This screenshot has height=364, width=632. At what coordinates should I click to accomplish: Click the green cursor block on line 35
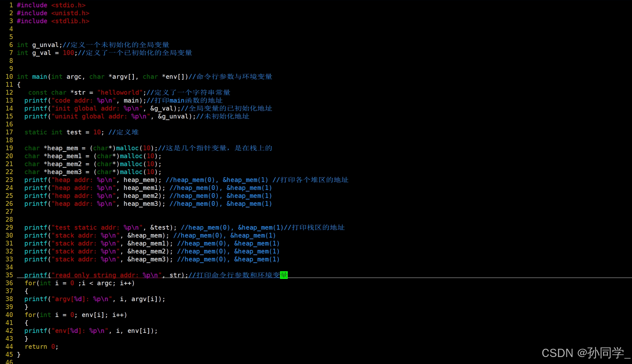[x=284, y=275]
